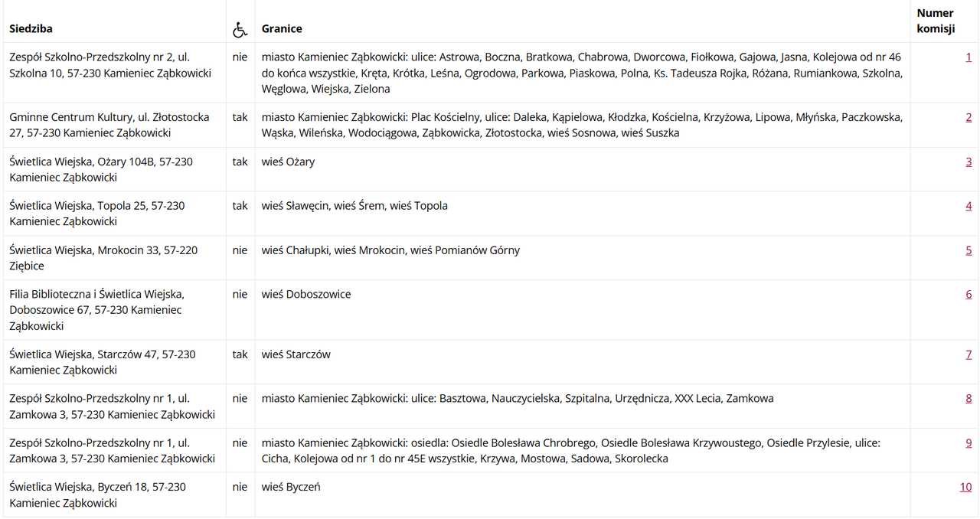This screenshot has width=980, height=519.
Task: Open commission number 7 link
Action: point(969,354)
